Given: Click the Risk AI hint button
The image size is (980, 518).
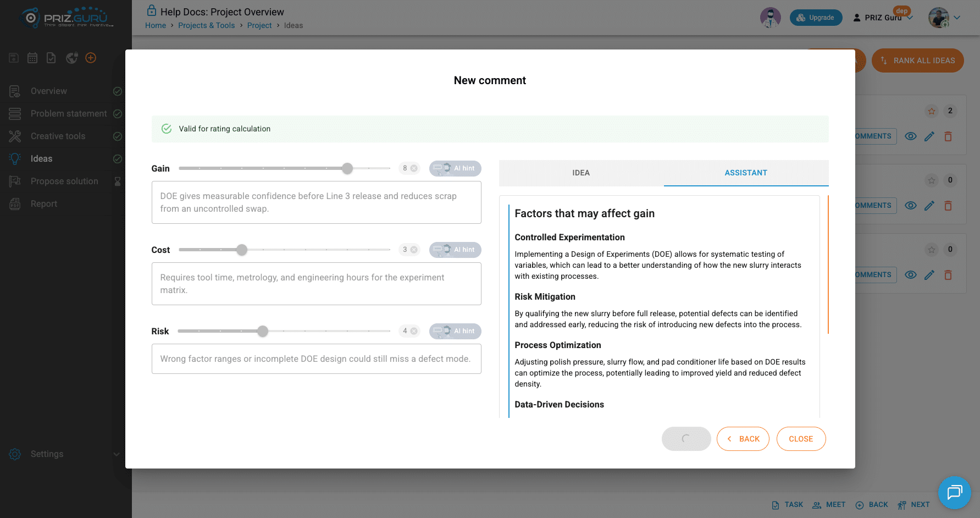Looking at the screenshot, I should (455, 331).
